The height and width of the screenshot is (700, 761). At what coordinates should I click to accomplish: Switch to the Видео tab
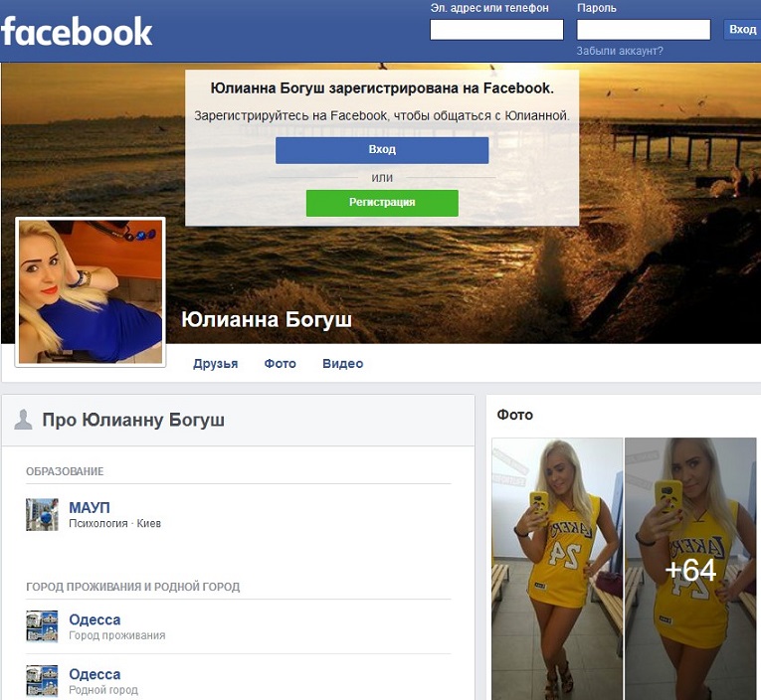(x=342, y=363)
